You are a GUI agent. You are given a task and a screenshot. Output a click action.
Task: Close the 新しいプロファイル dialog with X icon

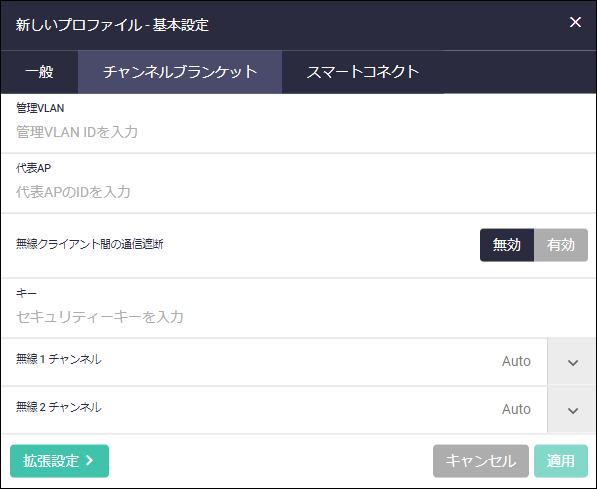(x=575, y=22)
